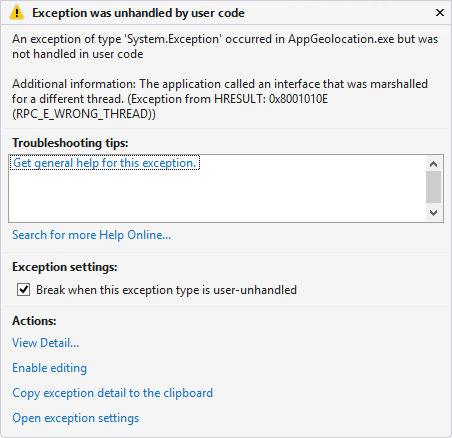Uncheck the break on user-unhandled exception checkbox
Viewport: 452px width, 438px height.
[x=23, y=290]
